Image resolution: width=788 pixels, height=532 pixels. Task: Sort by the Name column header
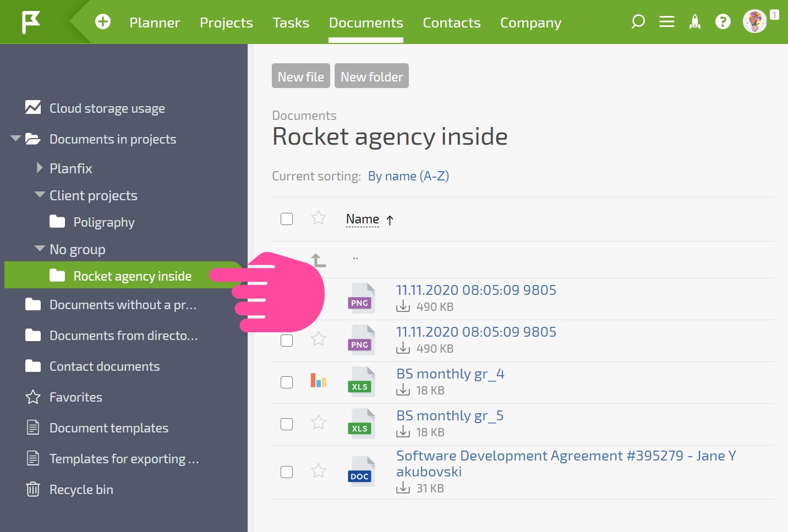coord(363,219)
